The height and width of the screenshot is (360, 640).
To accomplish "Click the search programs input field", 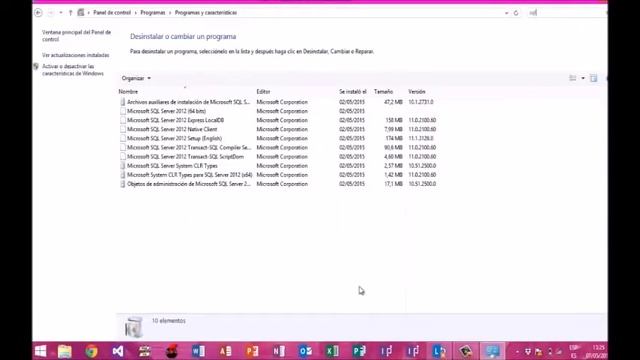I will (x=567, y=13).
